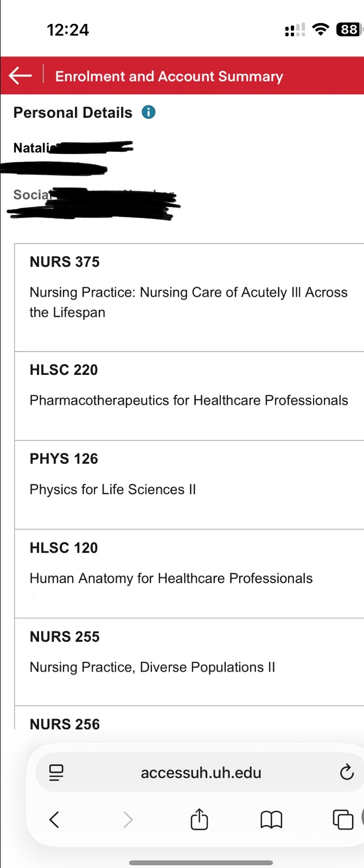The height and width of the screenshot is (868, 364).
Task: Tap the battery indicator in status bar
Action: coord(348,29)
